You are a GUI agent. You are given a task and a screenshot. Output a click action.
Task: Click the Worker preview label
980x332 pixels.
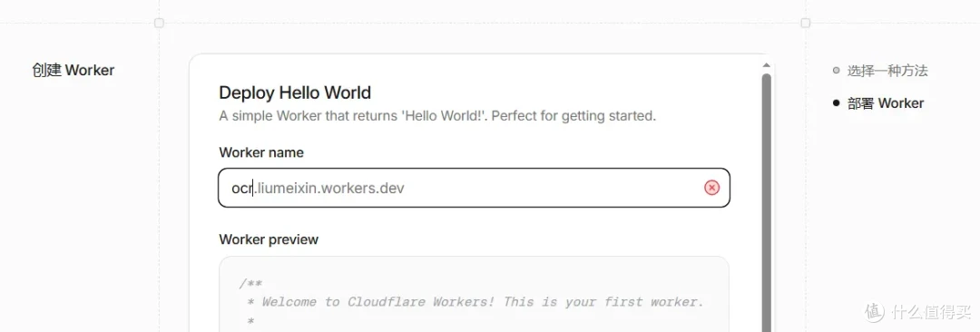(x=269, y=239)
